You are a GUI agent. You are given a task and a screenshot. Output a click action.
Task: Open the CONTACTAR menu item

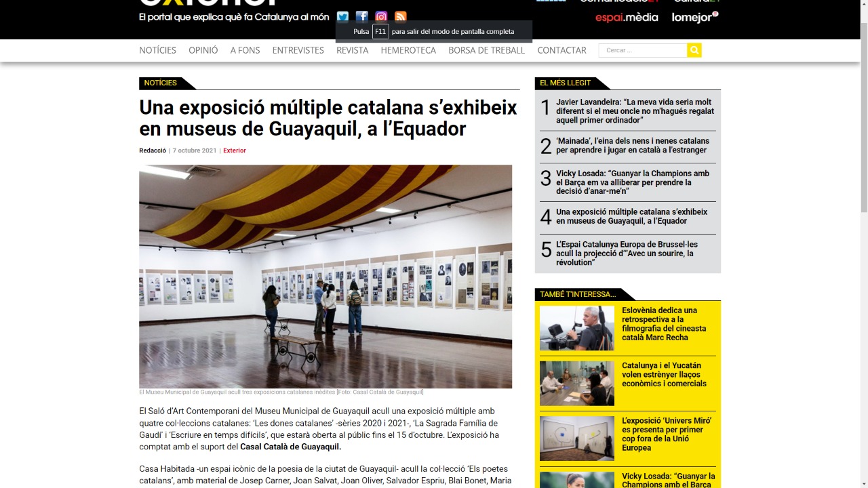tap(562, 50)
